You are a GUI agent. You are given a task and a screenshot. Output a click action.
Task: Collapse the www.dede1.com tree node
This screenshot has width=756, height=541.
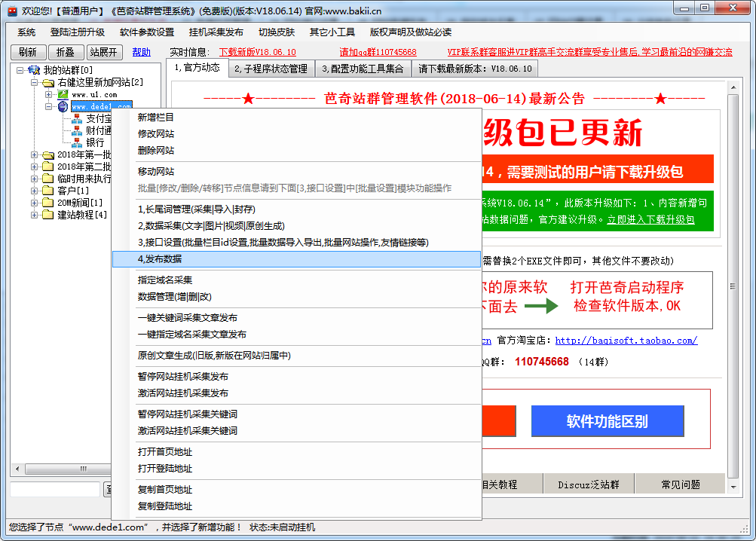pos(48,107)
